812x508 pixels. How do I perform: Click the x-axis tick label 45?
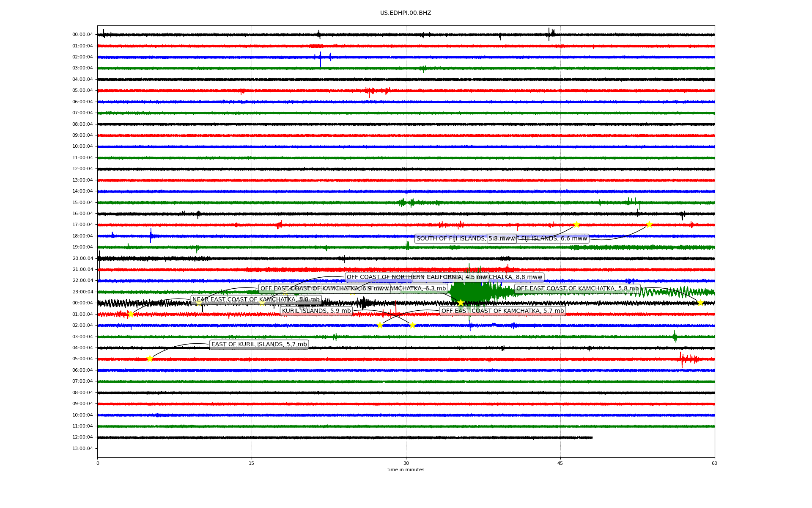[560, 463]
